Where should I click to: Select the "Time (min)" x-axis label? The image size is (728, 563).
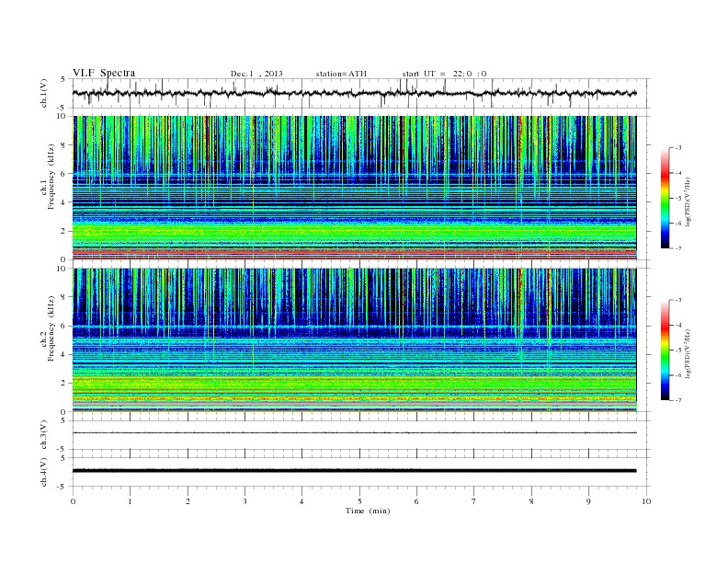click(x=368, y=511)
